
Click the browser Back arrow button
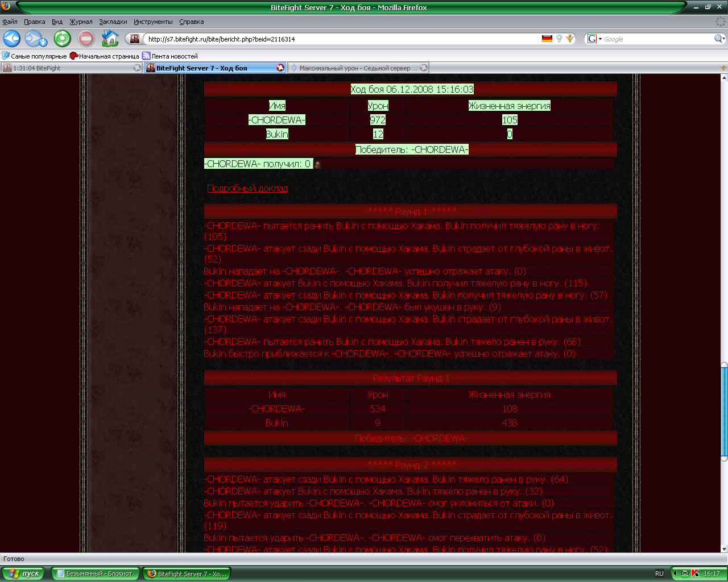pos(12,39)
